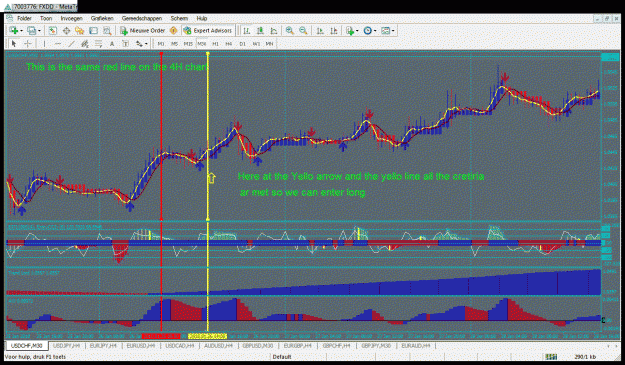Click the connection status bars icon
625x365 pixels.
pos(551,357)
